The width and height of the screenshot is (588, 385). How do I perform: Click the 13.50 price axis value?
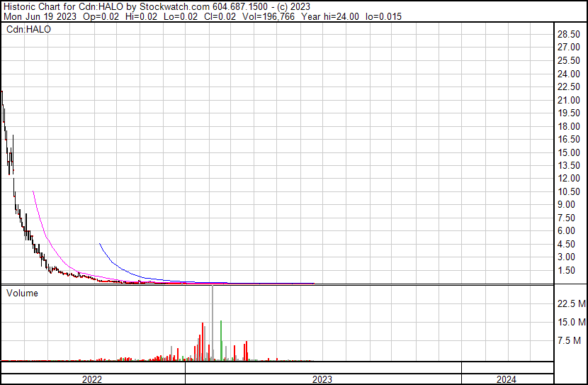tap(569, 165)
